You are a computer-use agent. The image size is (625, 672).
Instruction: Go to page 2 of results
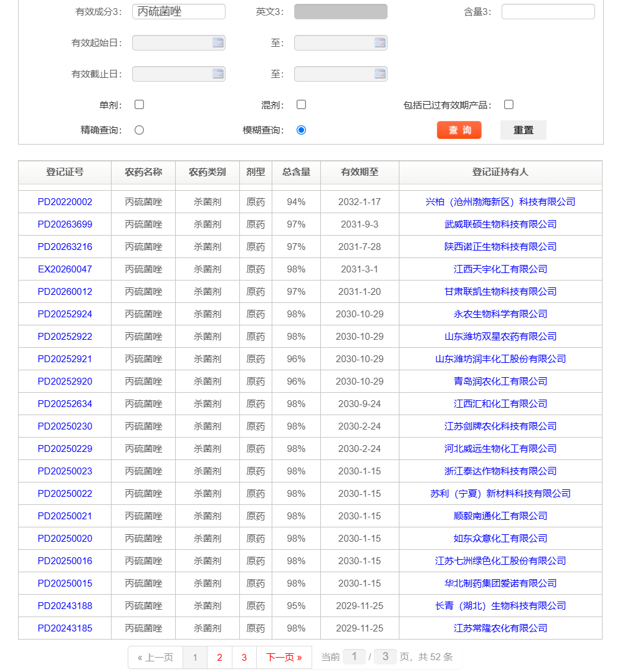[x=219, y=658]
